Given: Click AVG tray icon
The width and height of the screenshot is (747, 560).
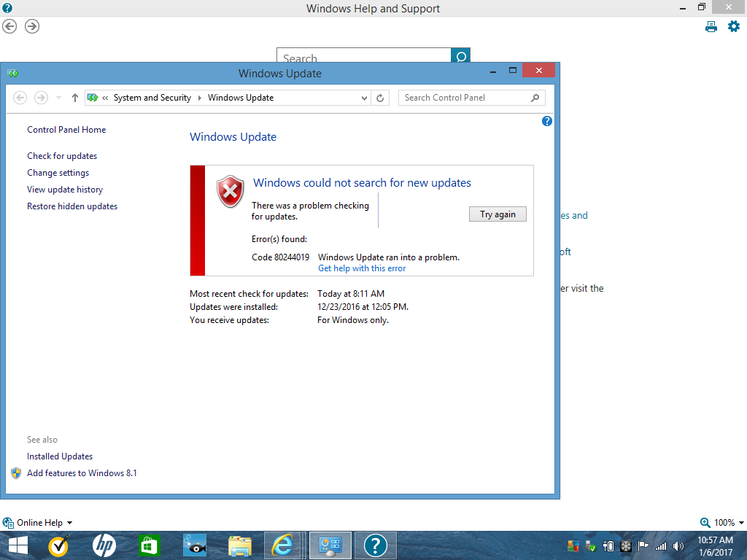Looking at the screenshot, I should (x=573, y=546).
